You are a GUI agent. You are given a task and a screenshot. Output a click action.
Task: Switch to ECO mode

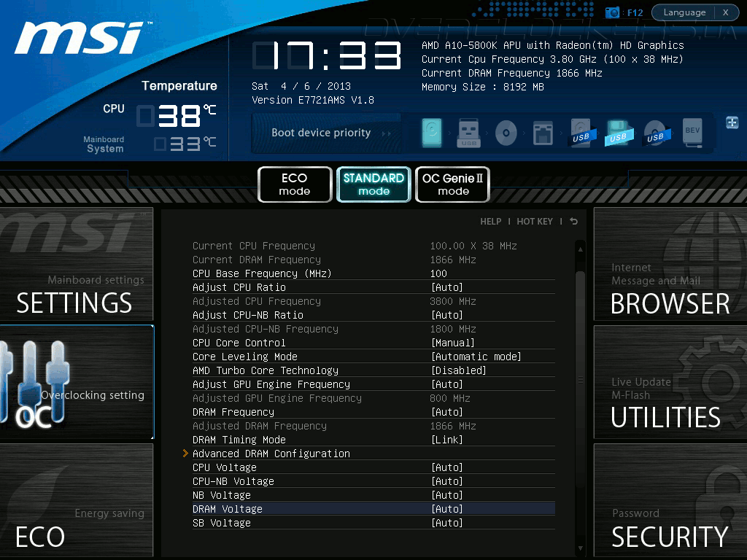tap(295, 184)
